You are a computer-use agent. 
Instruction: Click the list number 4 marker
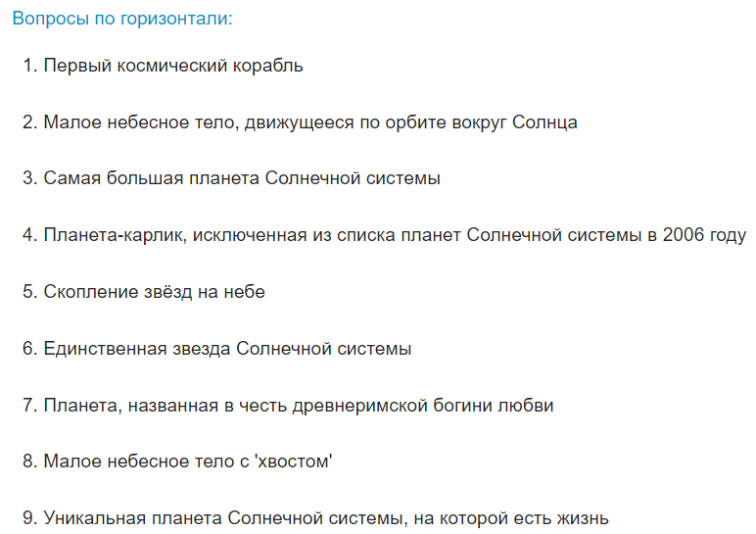(29, 235)
